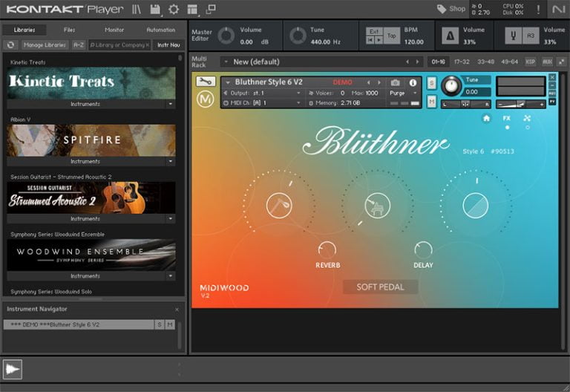This screenshot has height=392, width=570.
Task: Toggle the AUX sends panel button
Action: tap(547, 62)
